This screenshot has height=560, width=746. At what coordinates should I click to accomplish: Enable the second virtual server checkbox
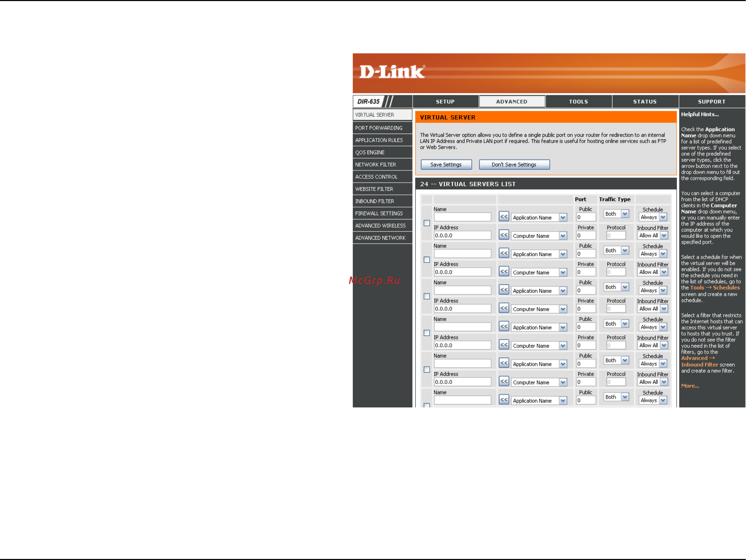[x=427, y=260]
